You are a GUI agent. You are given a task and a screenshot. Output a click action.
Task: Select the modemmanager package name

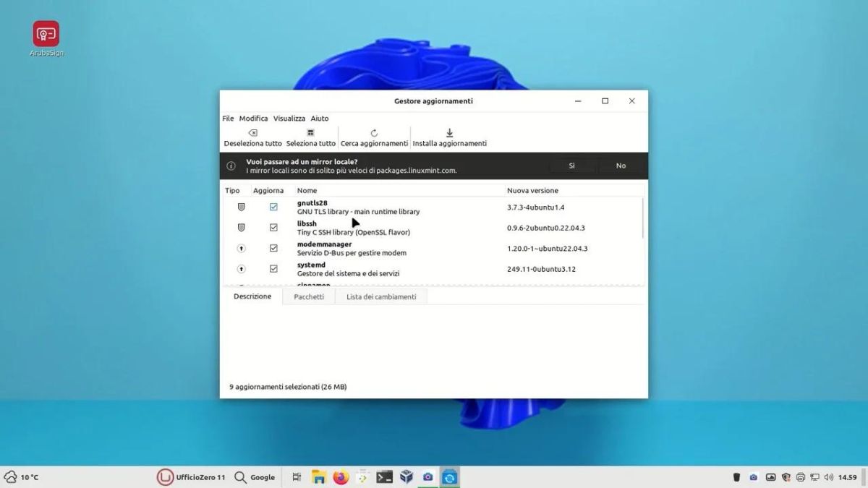pos(324,244)
